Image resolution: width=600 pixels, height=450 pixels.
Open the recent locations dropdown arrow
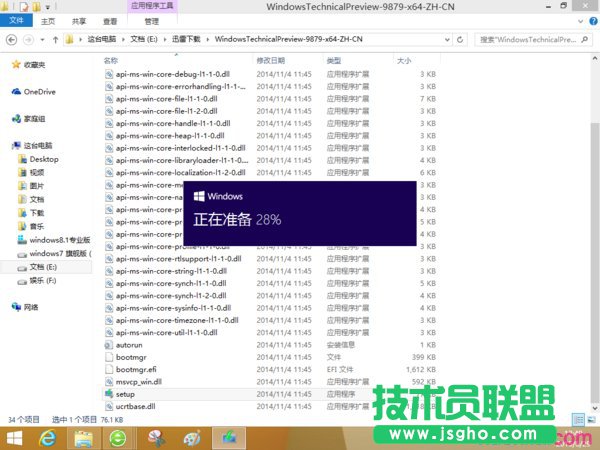pos(42,39)
